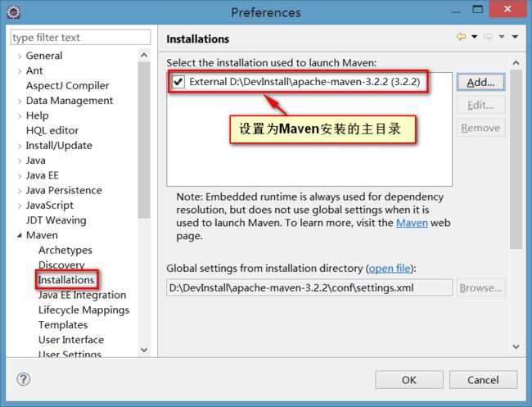Click the yellow back navigation arrow
532x407 pixels.
click(x=461, y=36)
